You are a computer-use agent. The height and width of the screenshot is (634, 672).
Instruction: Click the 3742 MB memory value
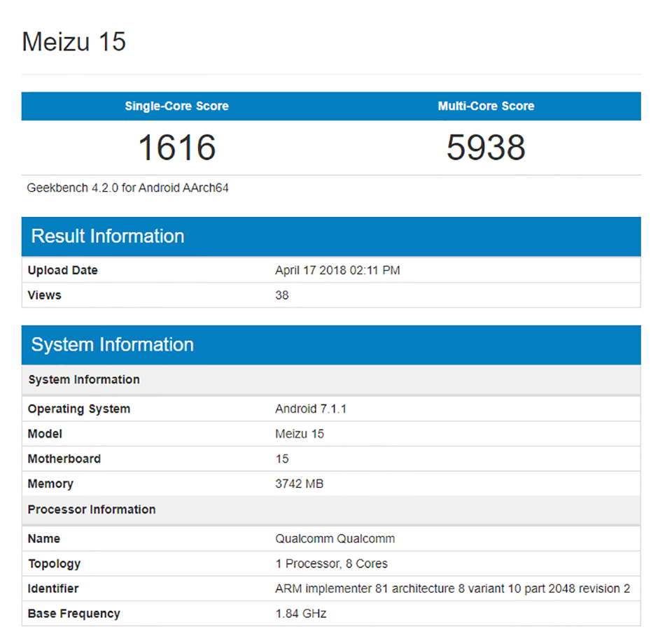tap(300, 484)
